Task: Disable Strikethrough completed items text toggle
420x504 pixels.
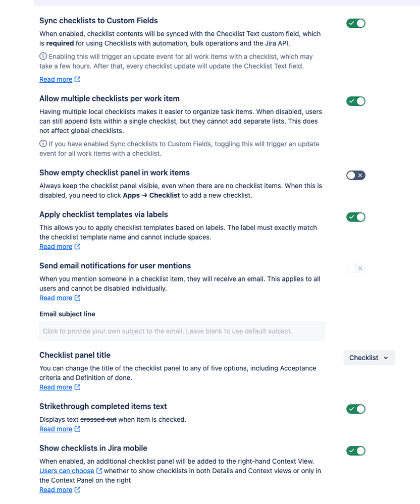Action: [356, 409]
